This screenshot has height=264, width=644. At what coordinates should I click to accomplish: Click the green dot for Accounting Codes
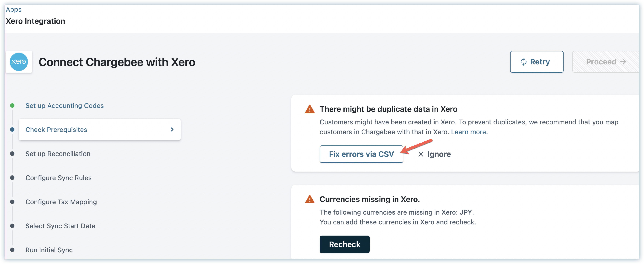(12, 106)
